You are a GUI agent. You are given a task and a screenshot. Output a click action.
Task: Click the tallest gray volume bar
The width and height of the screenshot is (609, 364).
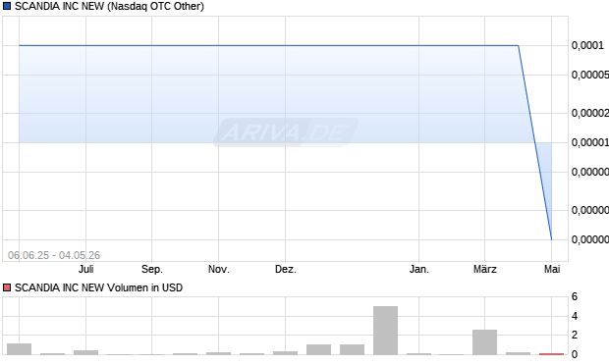tap(386, 331)
